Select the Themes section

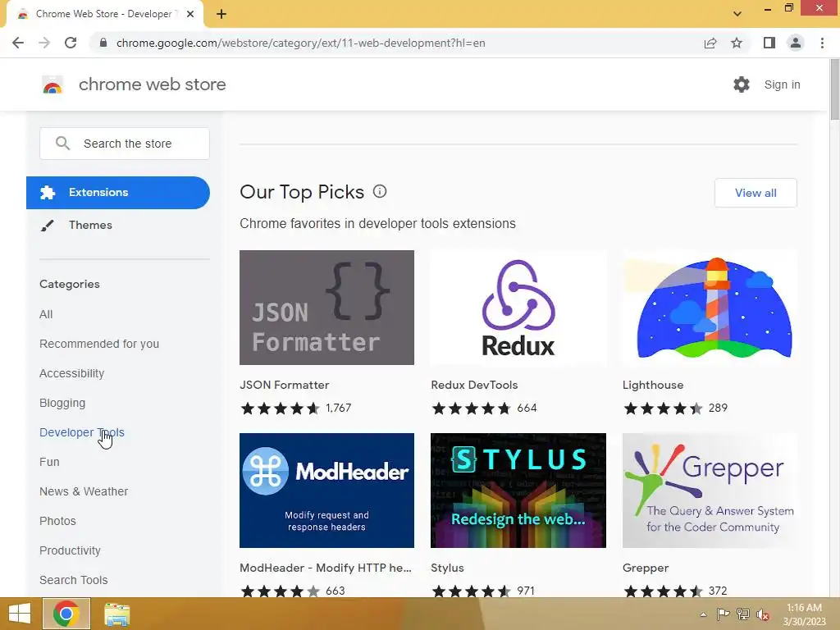tap(90, 225)
